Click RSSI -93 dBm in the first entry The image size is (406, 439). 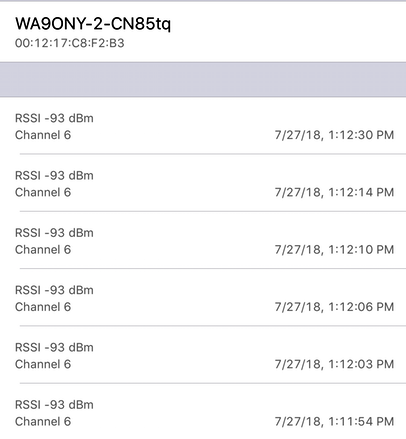54,118
